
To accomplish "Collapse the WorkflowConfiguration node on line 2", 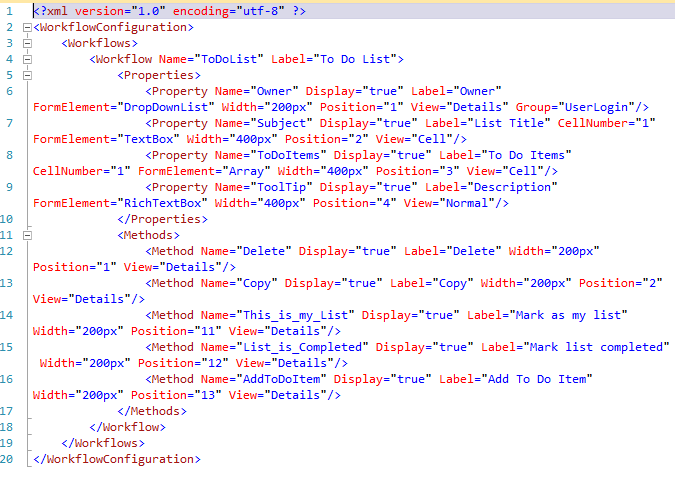I will (x=27, y=28).
